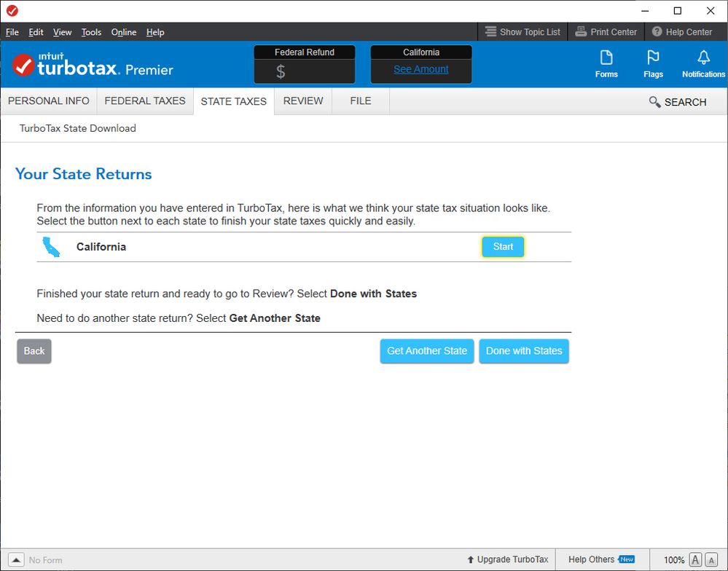The height and width of the screenshot is (571, 728).
Task: Click Done with States button
Action: [x=524, y=351]
